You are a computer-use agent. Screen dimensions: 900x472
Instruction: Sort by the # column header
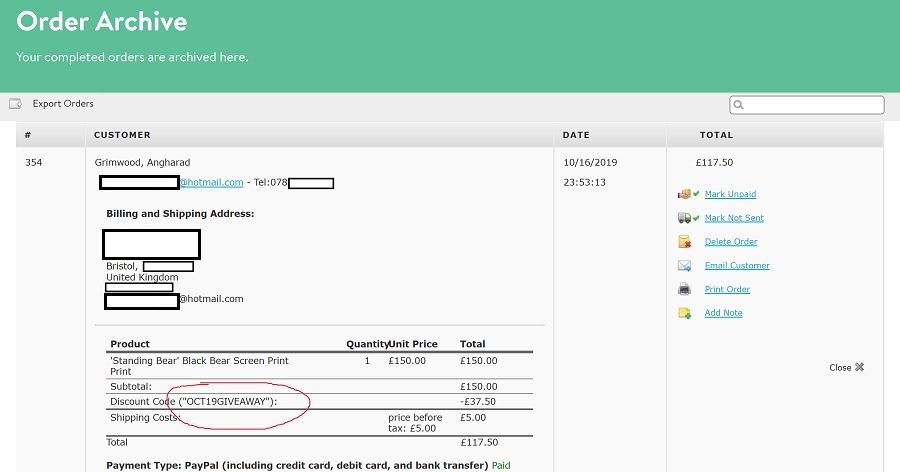28,135
